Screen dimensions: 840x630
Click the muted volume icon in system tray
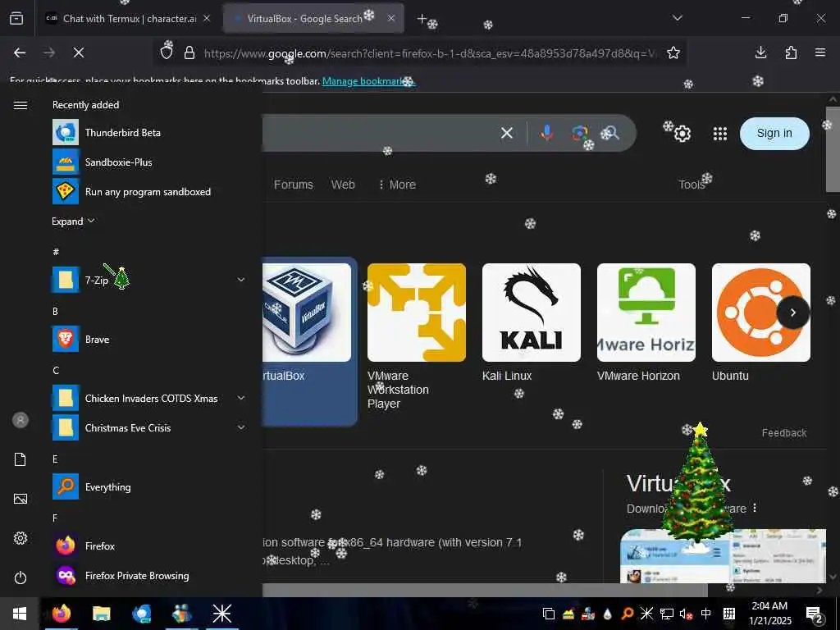(685, 614)
